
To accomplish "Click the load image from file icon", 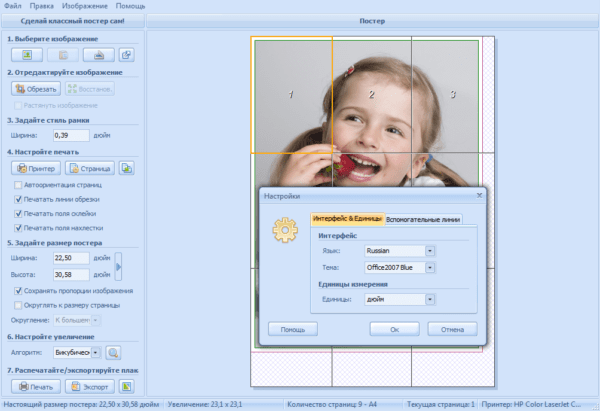I will [25, 55].
